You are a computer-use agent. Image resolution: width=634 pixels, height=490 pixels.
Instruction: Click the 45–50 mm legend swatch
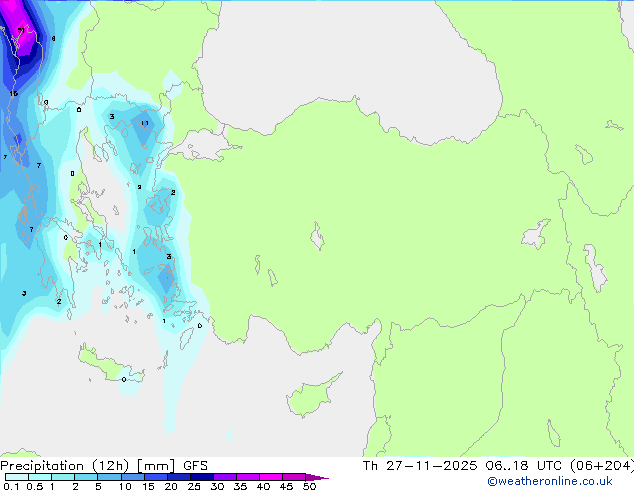tap(294, 477)
